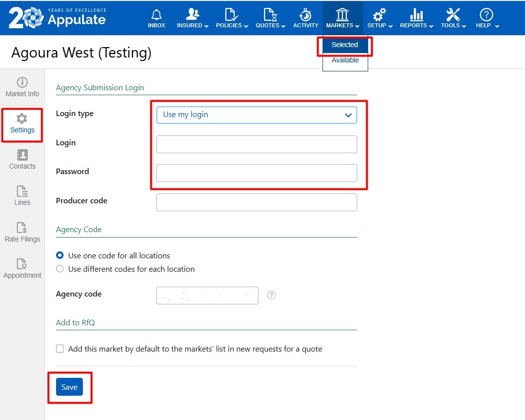The height and width of the screenshot is (420, 525).
Task: Click the Appulate logo
Action: 58,17
